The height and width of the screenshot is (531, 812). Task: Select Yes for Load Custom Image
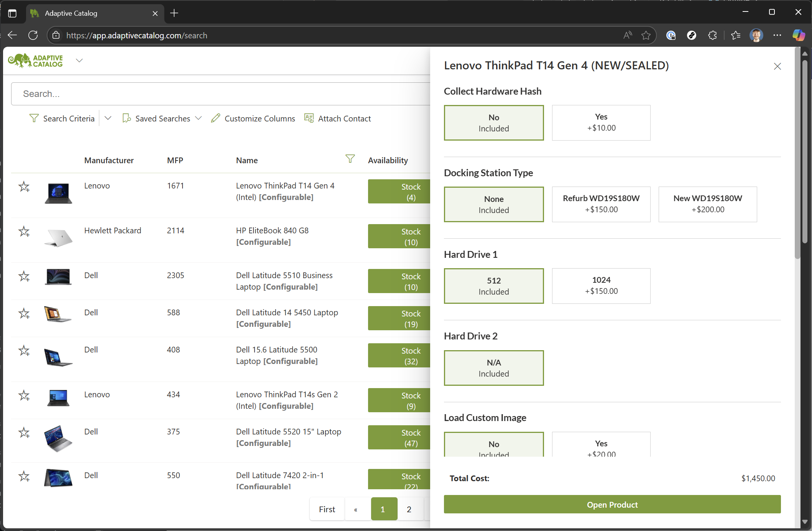pyautogui.click(x=601, y=444)
